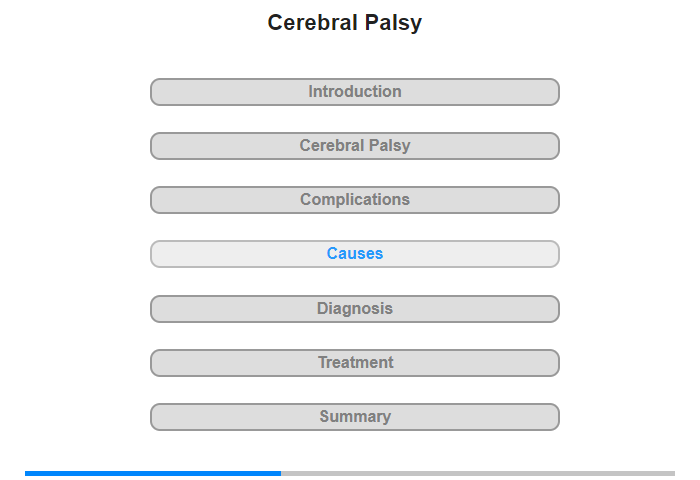
Task: Click the highlighted Causes button
Action: click(x=355, y=254)
